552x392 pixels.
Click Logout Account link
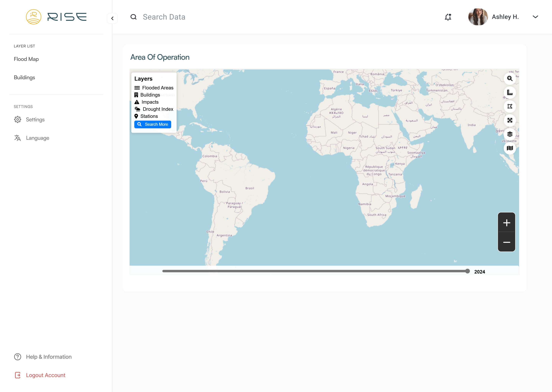point(45,375)
